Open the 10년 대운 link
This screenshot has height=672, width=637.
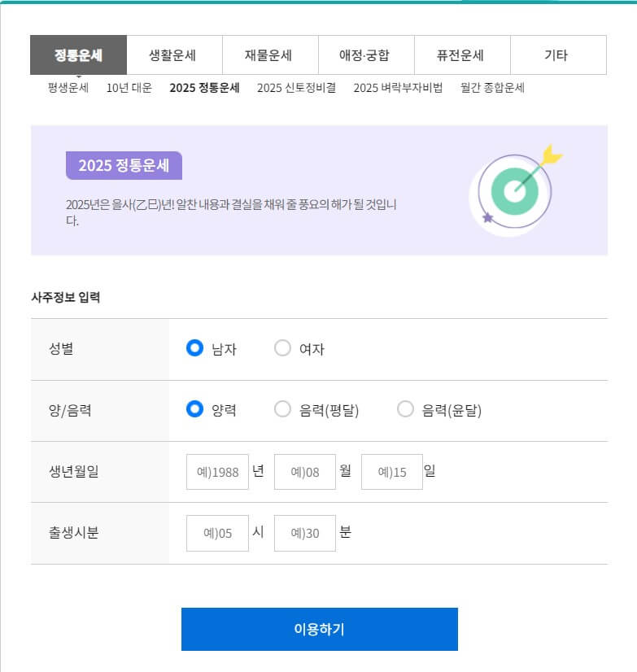[125, 89]
